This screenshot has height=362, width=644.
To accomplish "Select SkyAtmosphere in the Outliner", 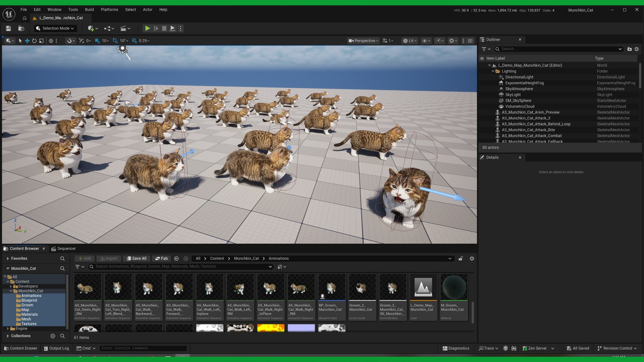I will (x=519, y=89).
